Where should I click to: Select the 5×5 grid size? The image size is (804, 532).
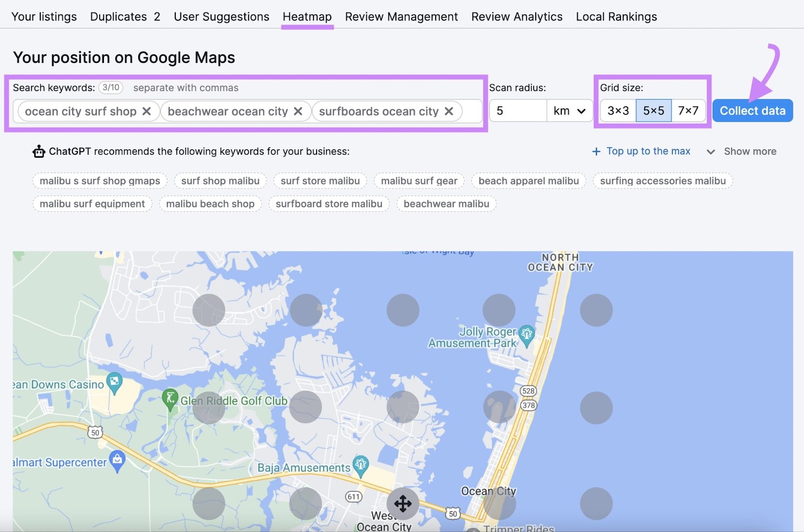pyautogui.click(x=653, y=111)
